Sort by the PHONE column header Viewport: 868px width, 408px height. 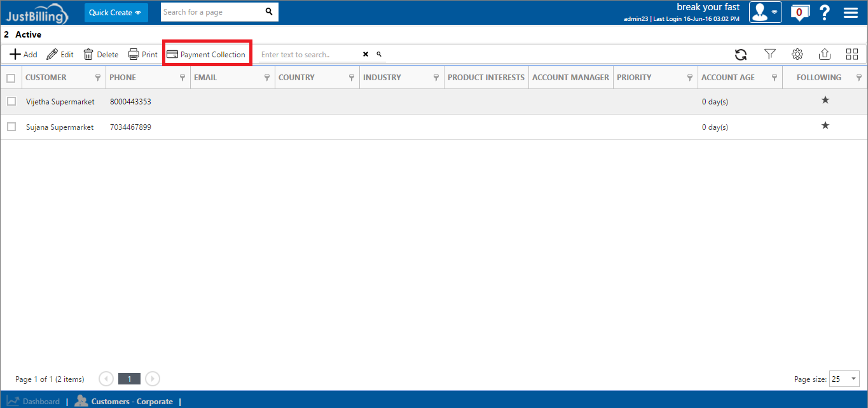[123, 78]
